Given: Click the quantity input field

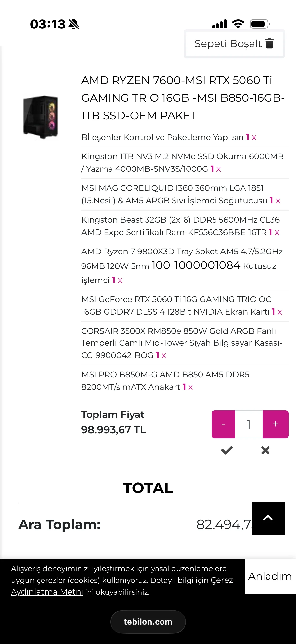Looking at the screenshot, I should tap(249, 424).
